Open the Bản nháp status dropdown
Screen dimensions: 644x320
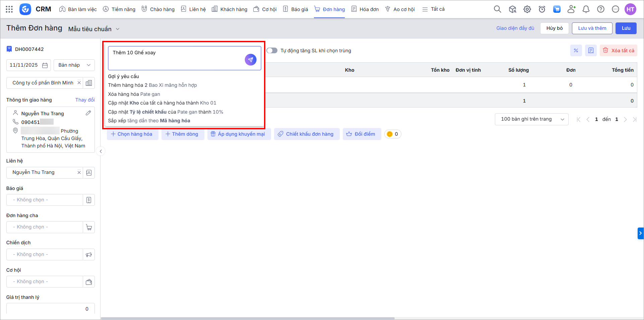pos(74,65)
